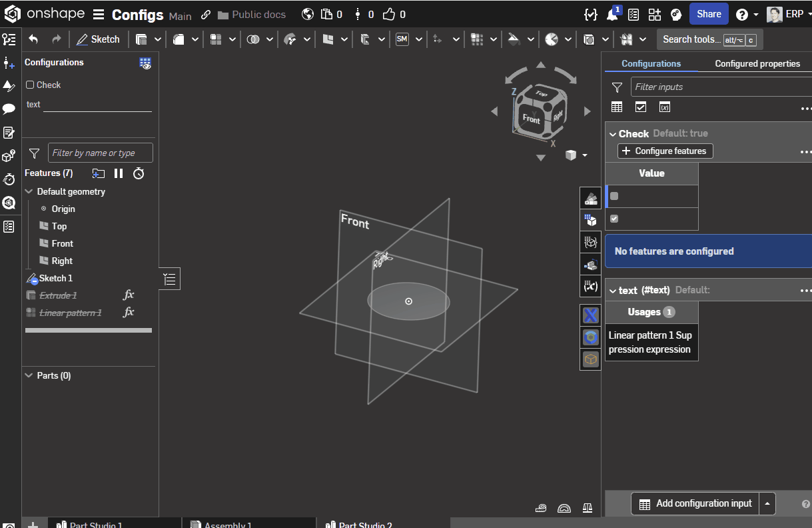Collapse the Default geometry tree group
The image size is (812, 528).
click(29, 191)
